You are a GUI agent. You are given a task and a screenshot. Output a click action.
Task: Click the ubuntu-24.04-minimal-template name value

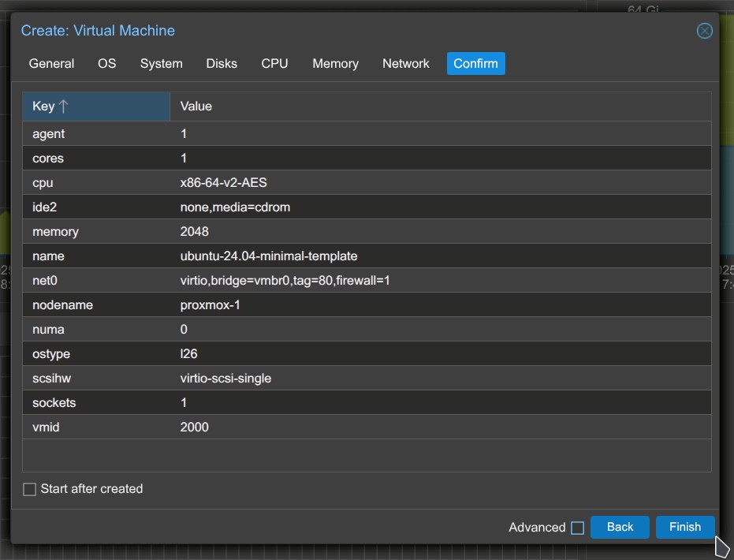[269, 256]
